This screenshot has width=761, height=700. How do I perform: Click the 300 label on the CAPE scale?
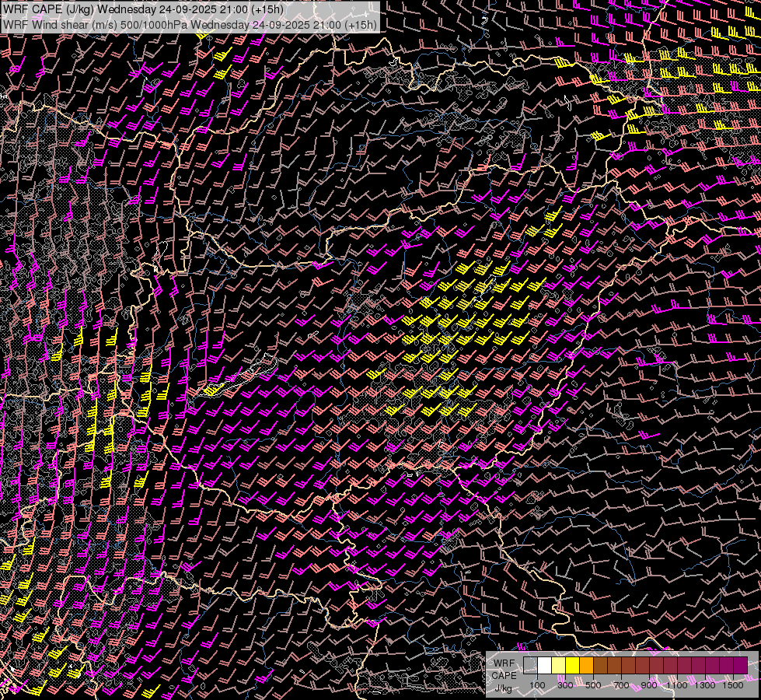click(565, 685)
